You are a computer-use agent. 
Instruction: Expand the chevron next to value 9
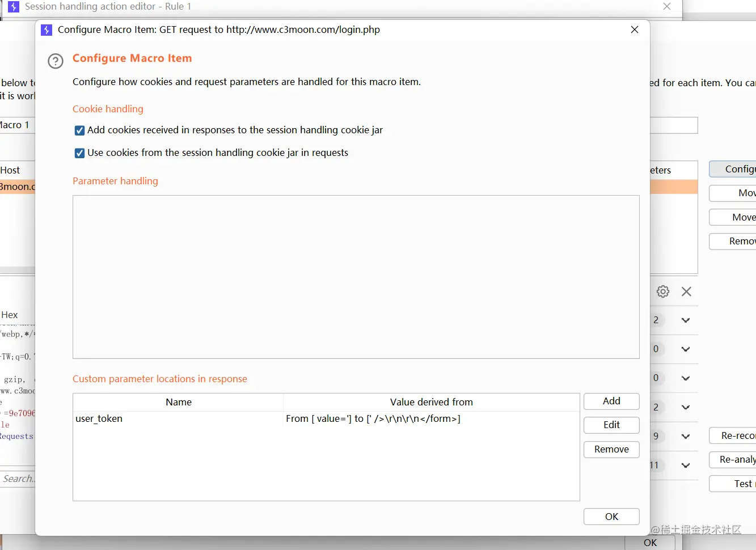tap(686, 436)
